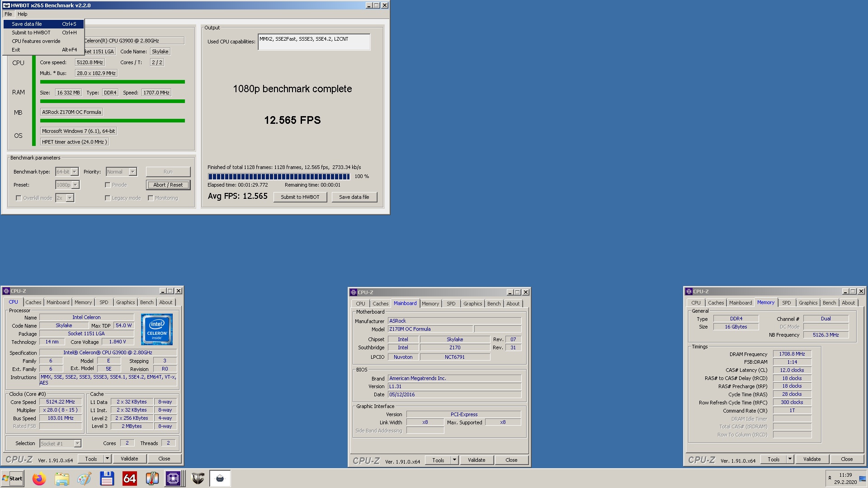The height and width of the screenshot is (488, 868).
Task: Select CPU features override menu entry
Action: (44, 41)
